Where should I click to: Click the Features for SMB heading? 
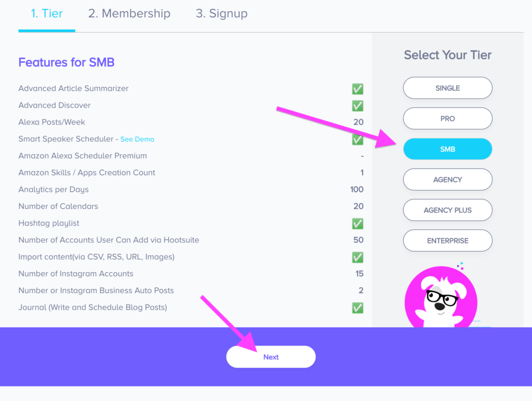tap(66, 62)
